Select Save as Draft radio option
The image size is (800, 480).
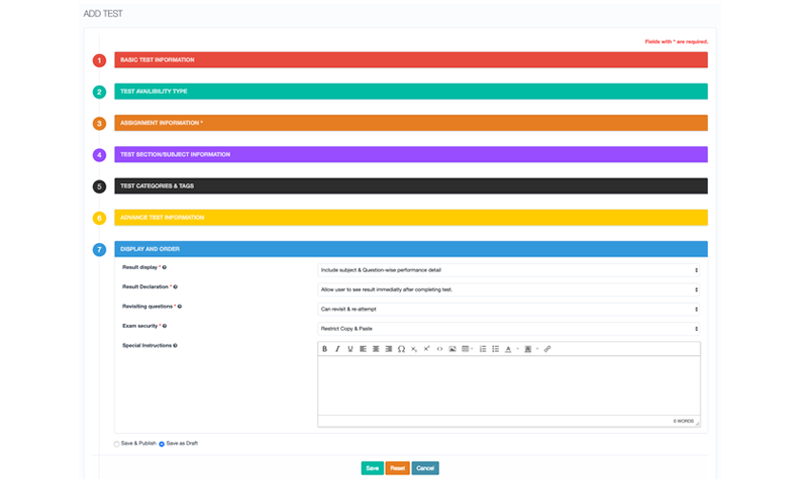pyautogui.click(x=162, y=444)
